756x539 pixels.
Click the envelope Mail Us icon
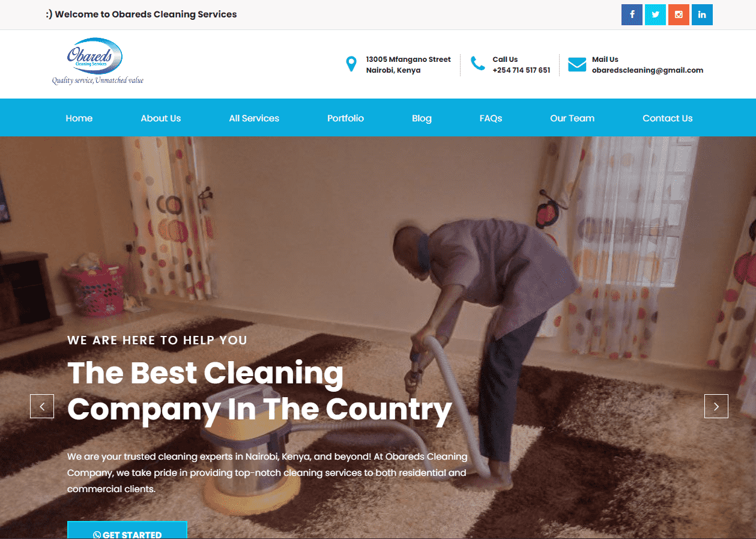click(x=577, y=64)
